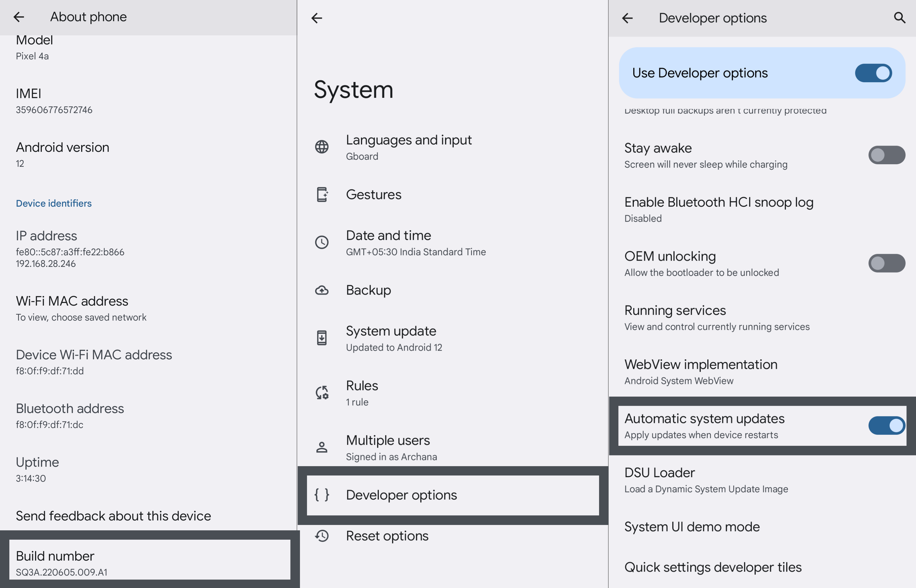The height and width of the screenshot is (588, 916).
Task: Click the Developer options icon
Action: click(323, 494)
